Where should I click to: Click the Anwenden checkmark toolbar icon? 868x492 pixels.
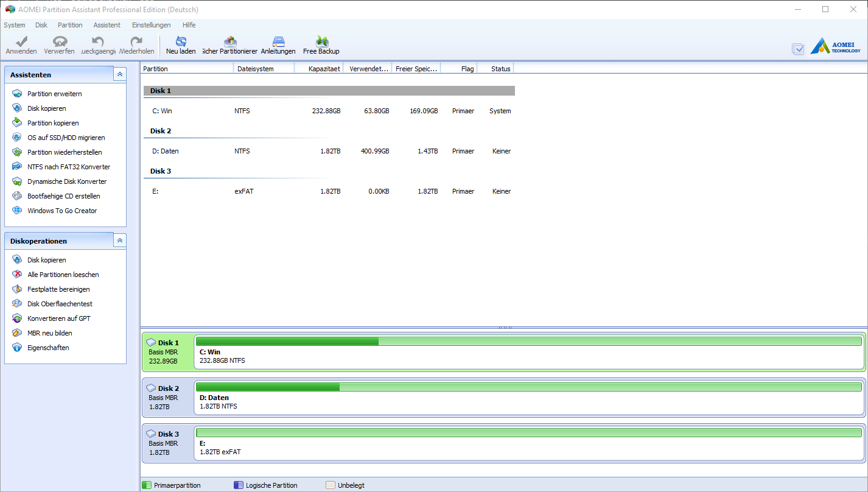coord(21,41)
